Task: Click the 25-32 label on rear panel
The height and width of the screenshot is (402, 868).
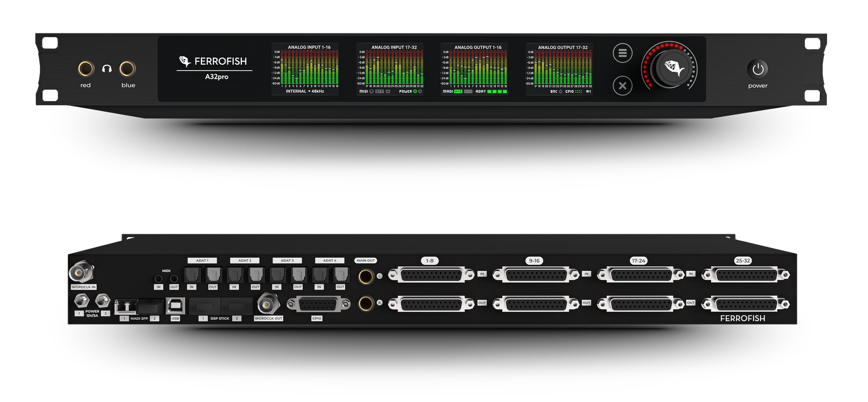Action: [x=742, y=261]
